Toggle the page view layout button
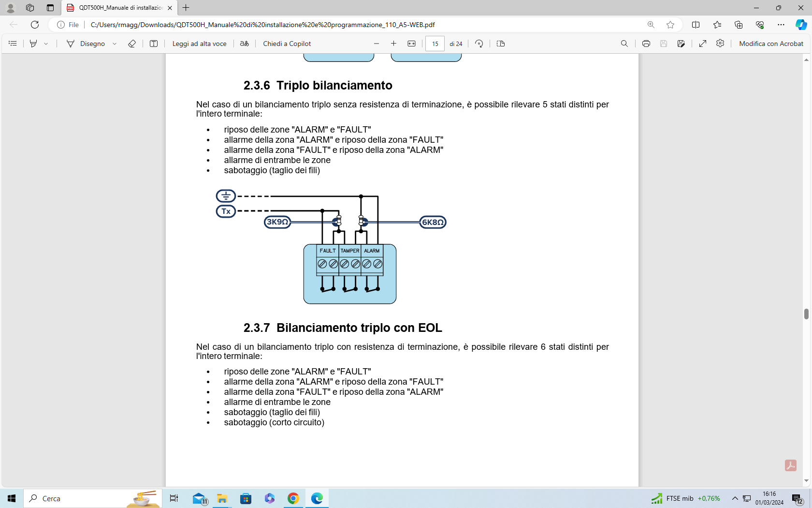Viewport: 812px width, 508px height. (x=501, y=44)
